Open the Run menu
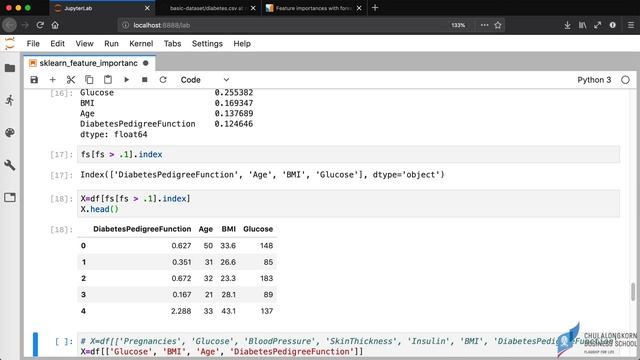The image size is (640, 360). (x=111, y=44)
